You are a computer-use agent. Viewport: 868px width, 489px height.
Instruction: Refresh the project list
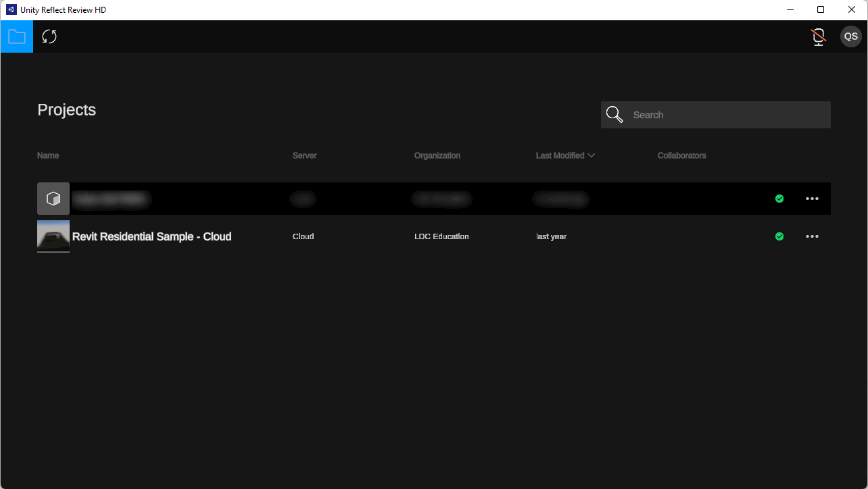[49, 36]
